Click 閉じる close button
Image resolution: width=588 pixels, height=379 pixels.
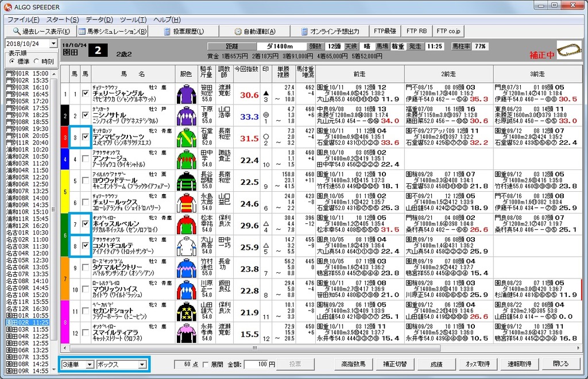point(560,364)
